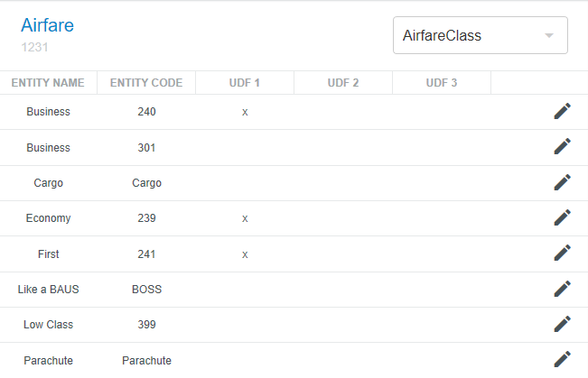Click the UDF 1 column header
The height and width of the screenshot is (378, 588).
pyautogui.click(x=245, y=83)
